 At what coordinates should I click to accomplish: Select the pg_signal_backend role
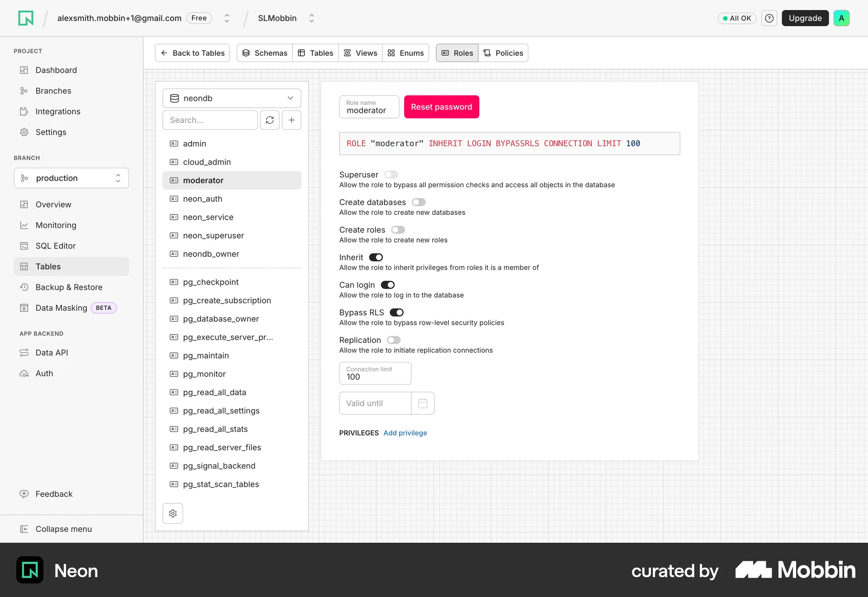[x=231, y=466]
